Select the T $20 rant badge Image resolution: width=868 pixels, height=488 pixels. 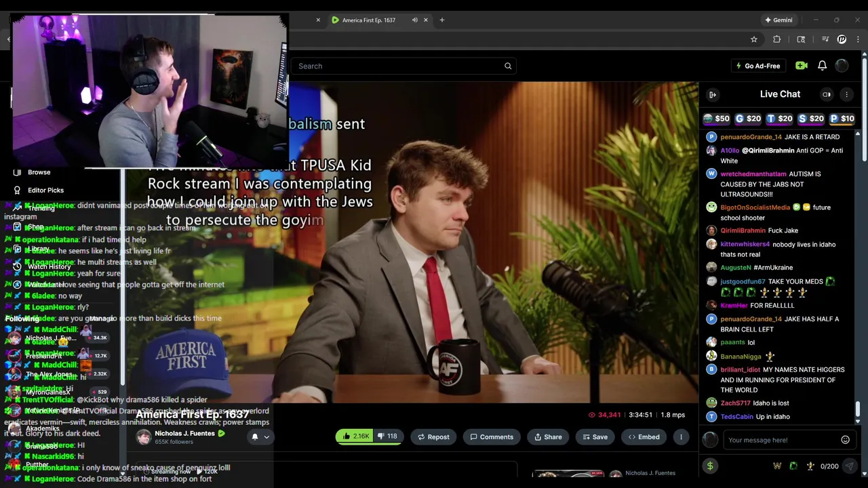[779, 119]
